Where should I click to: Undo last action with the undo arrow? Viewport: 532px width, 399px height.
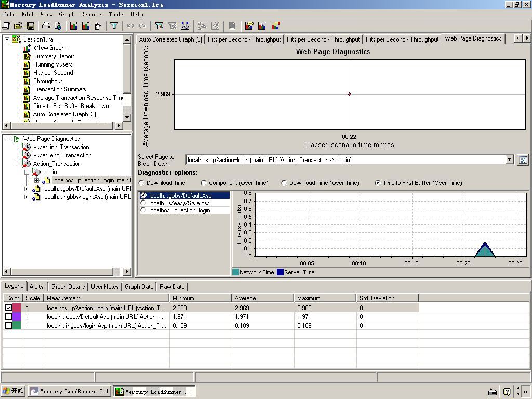pyautogui.click(x=130, y=26)
